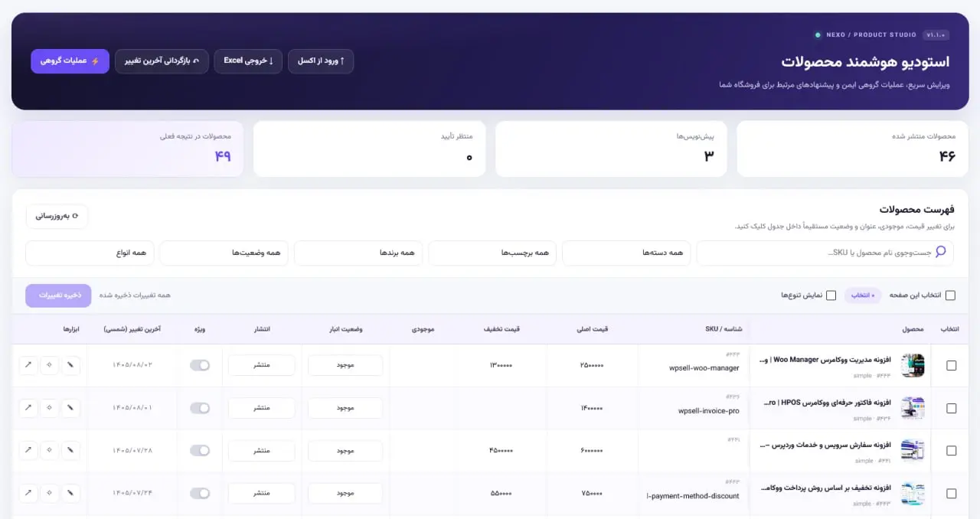
Task: Open the Woo Manager product thumbnail
Action: [913, 365]
